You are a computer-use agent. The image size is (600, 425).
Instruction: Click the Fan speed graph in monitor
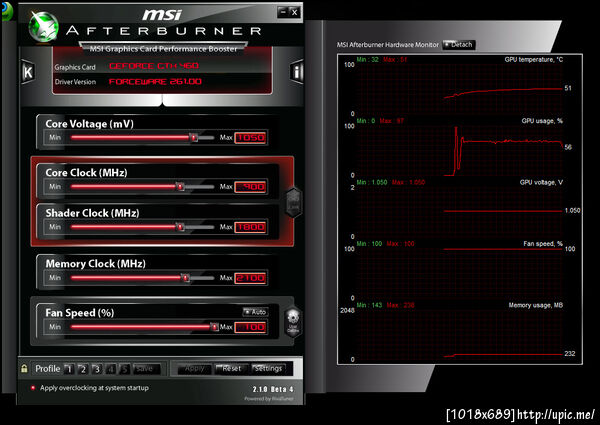click(x=459, y=273)
